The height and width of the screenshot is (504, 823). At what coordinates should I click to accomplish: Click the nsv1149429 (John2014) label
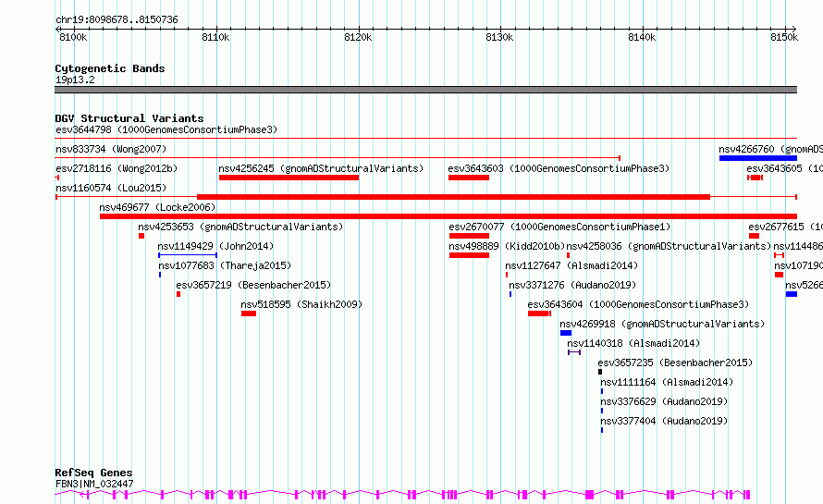215,246
